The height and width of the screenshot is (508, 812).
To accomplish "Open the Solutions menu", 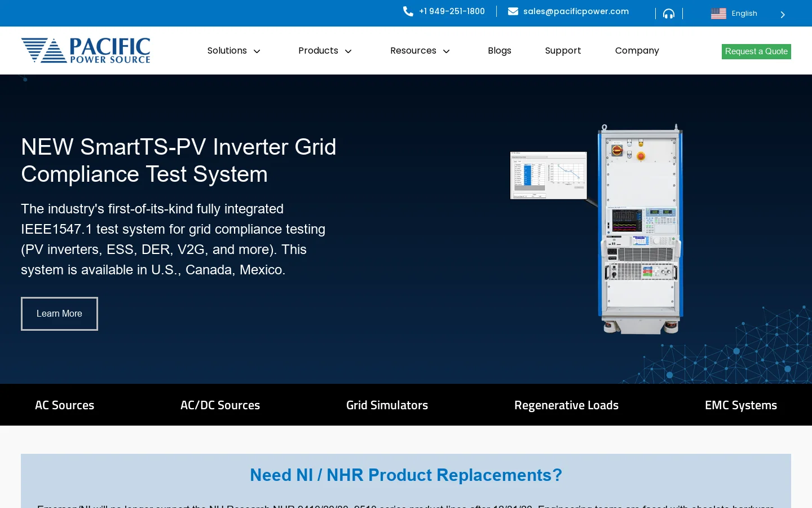I will point(227,51).
